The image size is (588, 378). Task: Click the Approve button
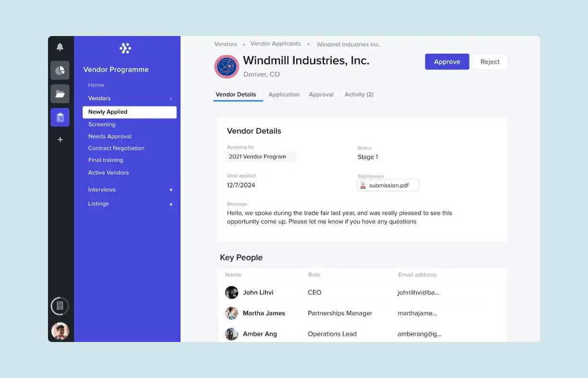pos(447,61)
